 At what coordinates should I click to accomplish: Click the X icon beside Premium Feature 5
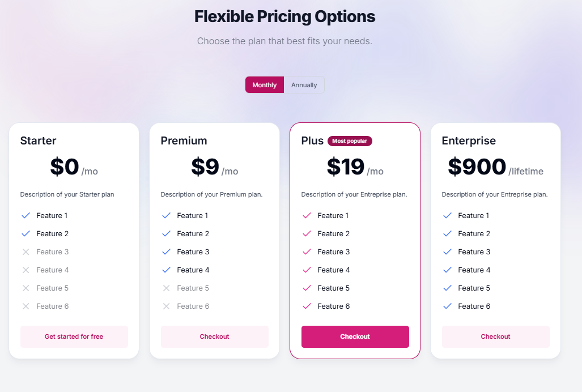[x=166, y=288]
